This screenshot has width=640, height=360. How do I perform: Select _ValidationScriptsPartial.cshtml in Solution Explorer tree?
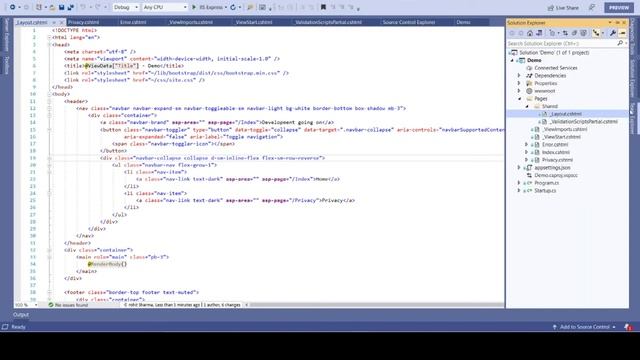click(583, 122)
